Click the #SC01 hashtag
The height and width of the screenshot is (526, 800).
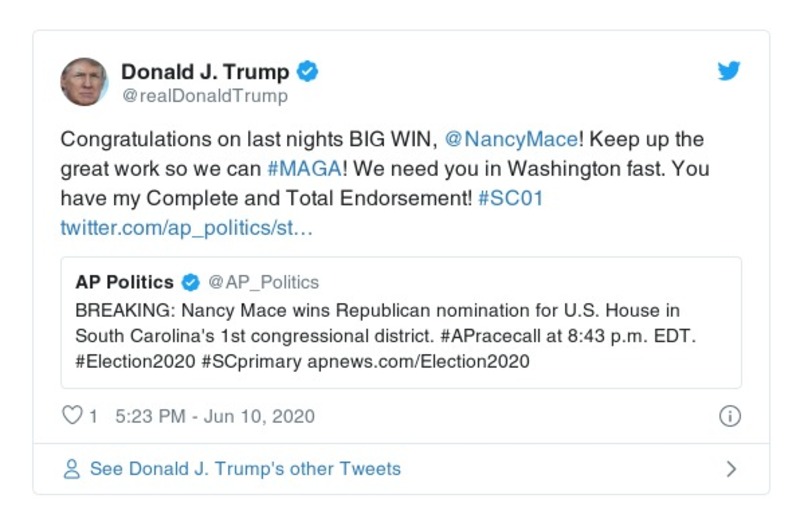(x=510, y=198)
